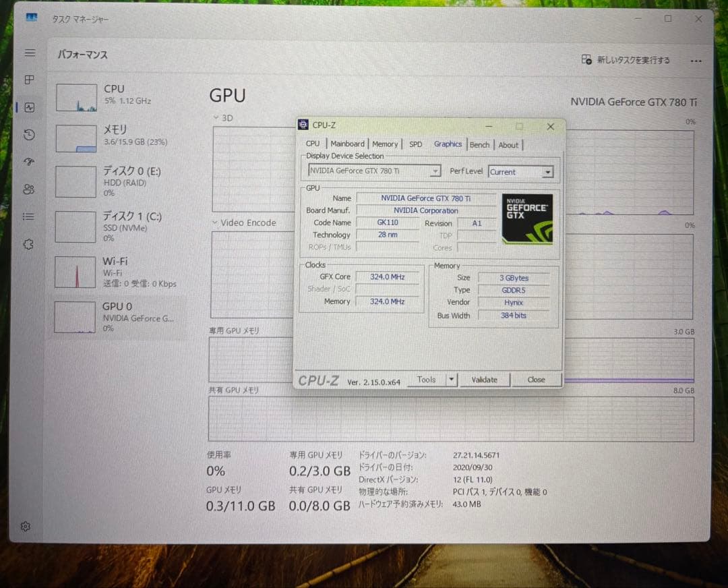The width and height of the screenshot is (728, 588).
Task: Open the Tools dropdown arrow in CPU-Z
Action: (x=450, y=379)
